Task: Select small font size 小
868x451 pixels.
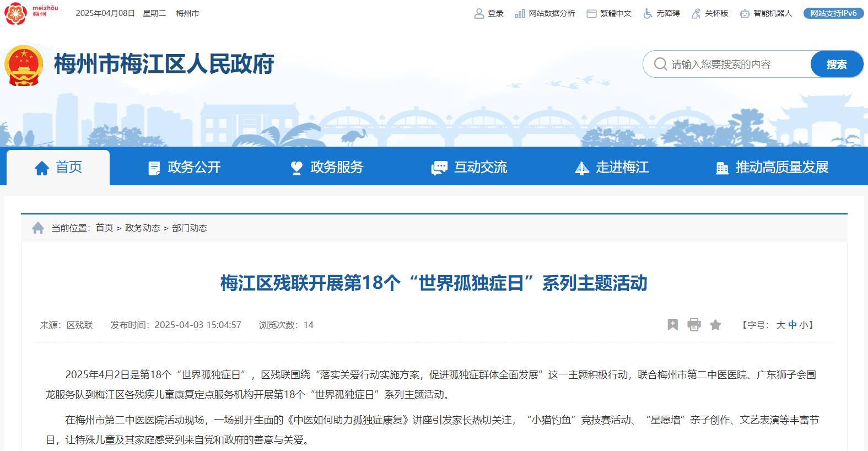Action: 804,325
